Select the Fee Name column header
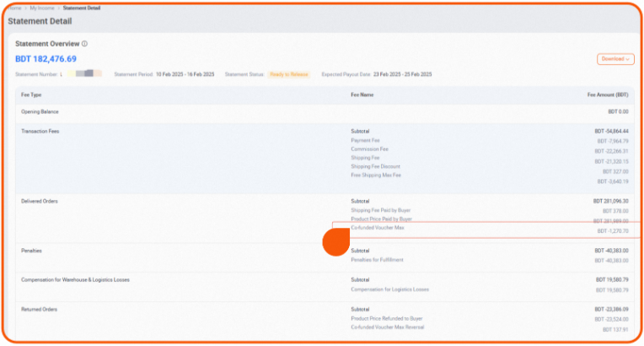This screenshot has width=644, height=346. (362, 95)
